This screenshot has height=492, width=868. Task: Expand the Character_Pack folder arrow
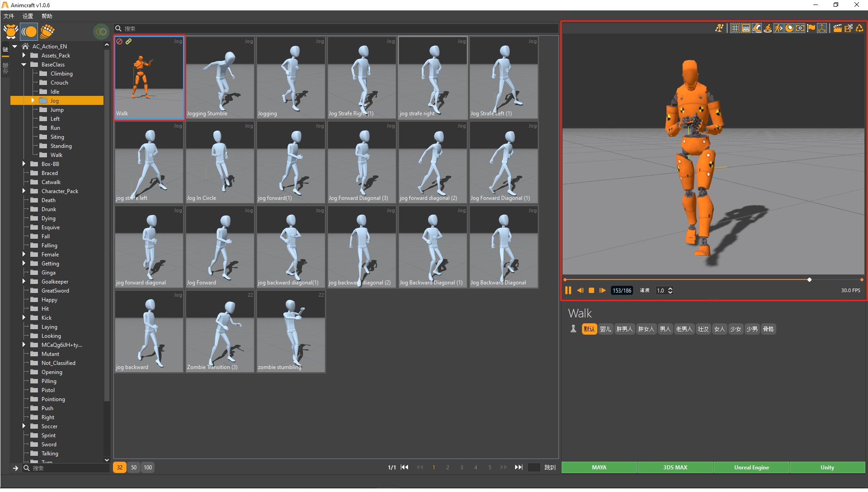click(x=24, y=191)
